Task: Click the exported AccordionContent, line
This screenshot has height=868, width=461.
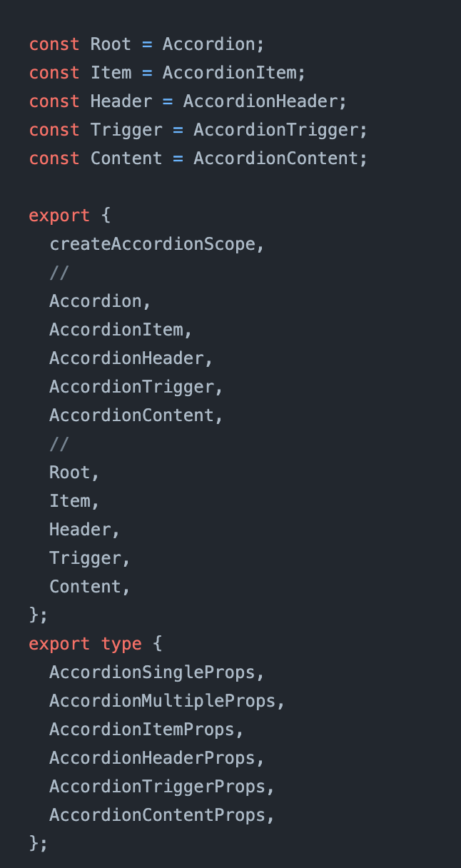Action: point(136,415)
